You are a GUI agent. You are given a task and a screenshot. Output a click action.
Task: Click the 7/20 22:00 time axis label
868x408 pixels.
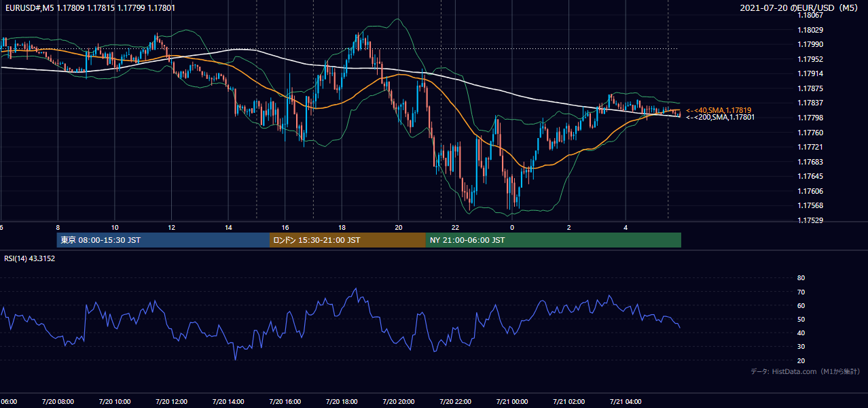(x=455, y=401)
